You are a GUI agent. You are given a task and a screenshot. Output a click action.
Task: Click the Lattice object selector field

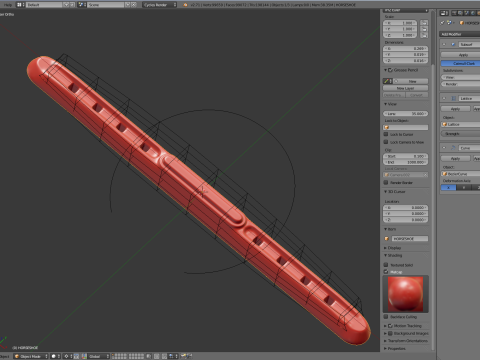[x=461, y=124]
